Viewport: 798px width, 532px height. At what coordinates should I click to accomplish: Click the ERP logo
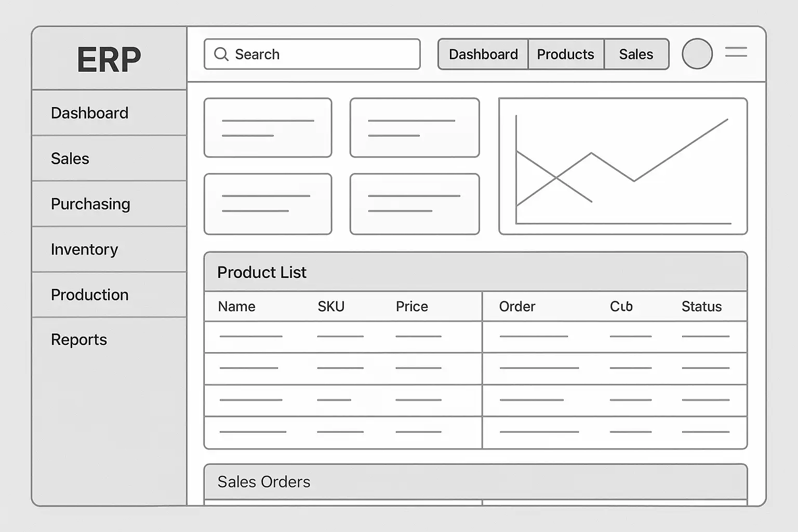[109, 59]
